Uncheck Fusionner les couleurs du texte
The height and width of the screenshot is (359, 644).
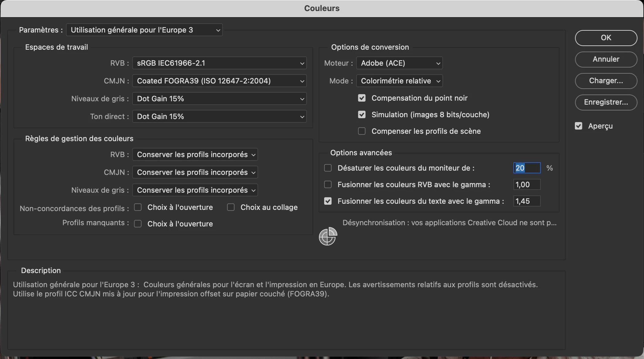point(328,201)
